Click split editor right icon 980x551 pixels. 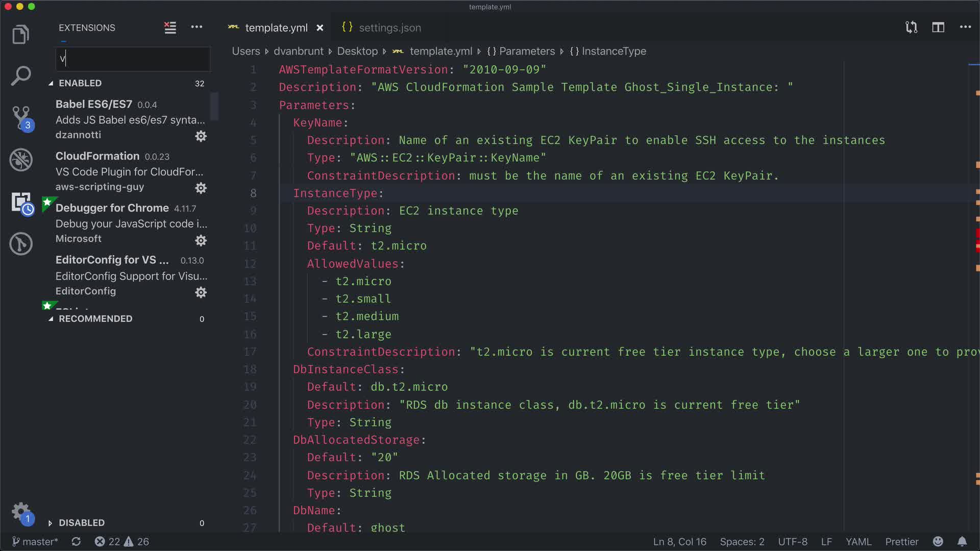pos(938,28)
